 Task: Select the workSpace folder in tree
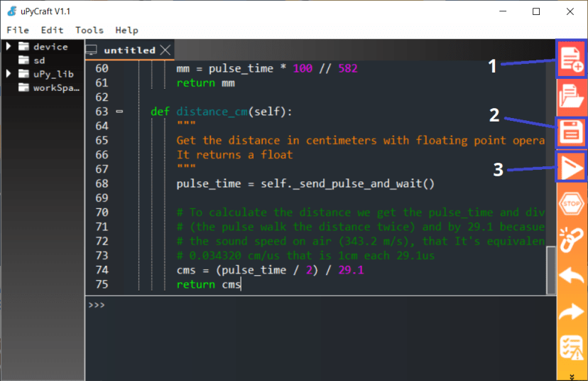point(49,88)
